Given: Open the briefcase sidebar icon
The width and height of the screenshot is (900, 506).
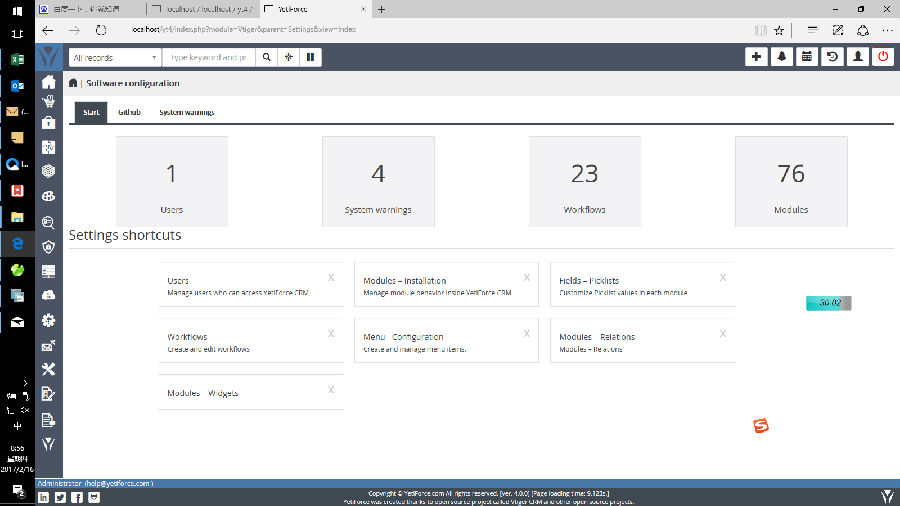Looking at the screenshot, I should click(49, 122).
